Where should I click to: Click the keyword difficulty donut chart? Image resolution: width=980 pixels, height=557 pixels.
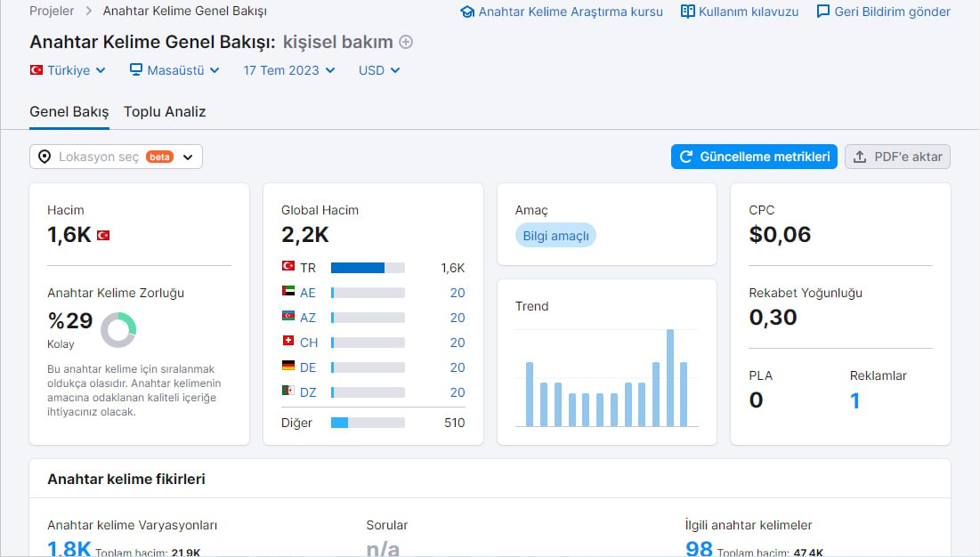pos(118,330)
